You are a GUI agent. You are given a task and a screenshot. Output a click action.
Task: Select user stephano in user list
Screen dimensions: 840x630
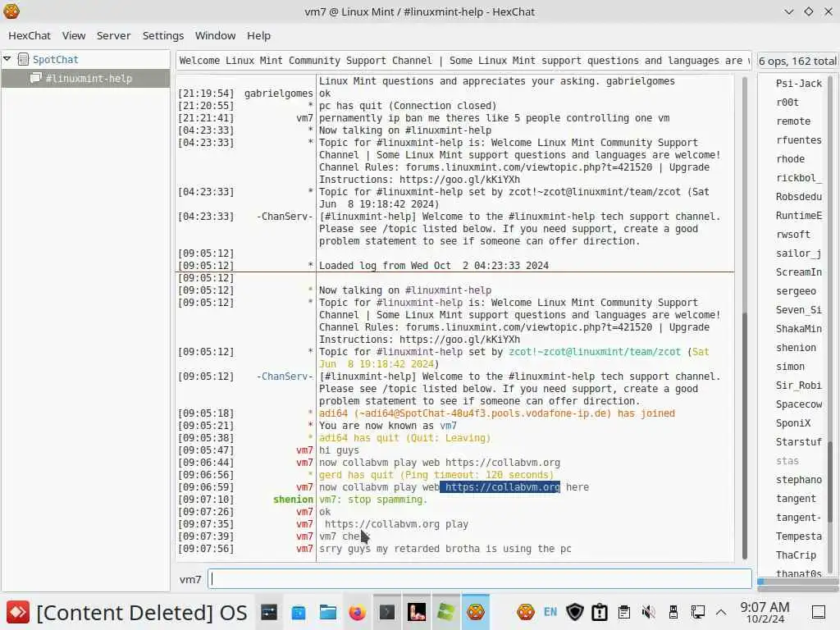[798, 479]
